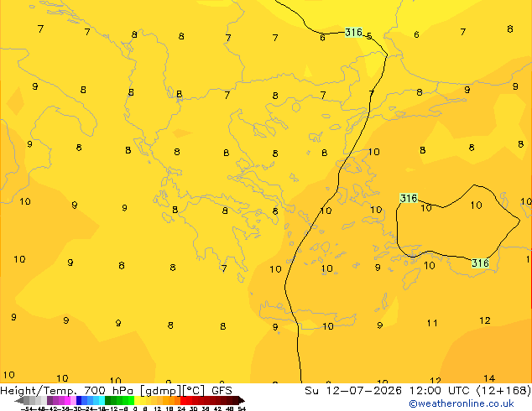The width and height of the screenshot is (532, 411).
Task: Open the weatheronline.co.uk copyright link
Action: pos(462,403)
